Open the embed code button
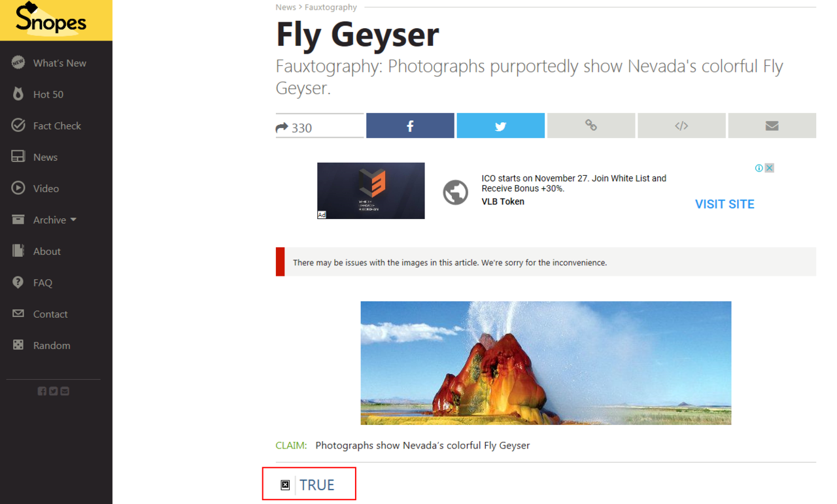Viewport: 837px width, 504px height. [681, 126]
